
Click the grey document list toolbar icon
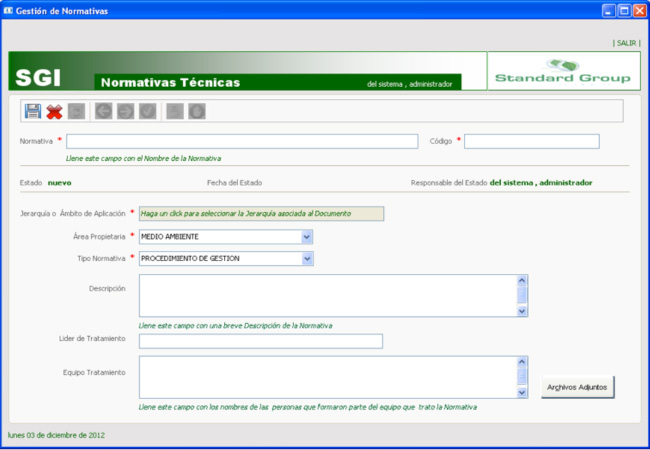[x=175, y=111]
